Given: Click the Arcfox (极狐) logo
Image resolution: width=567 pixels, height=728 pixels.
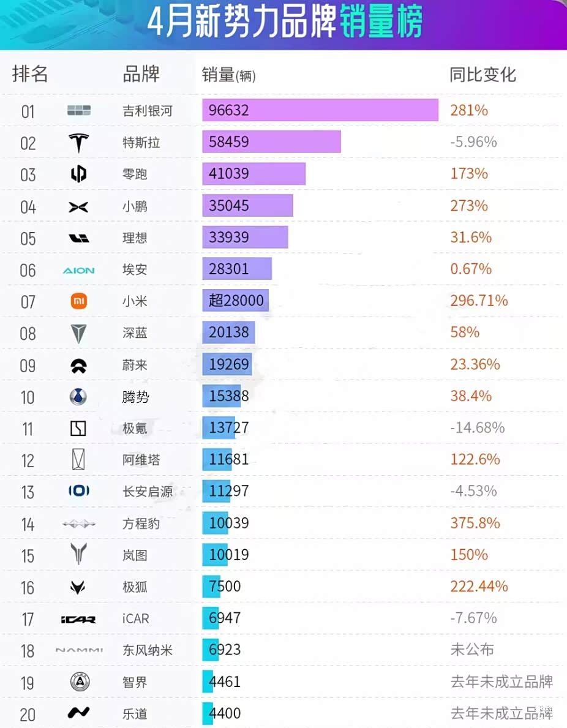Looking at the screenshot, I should click(78, 587).
